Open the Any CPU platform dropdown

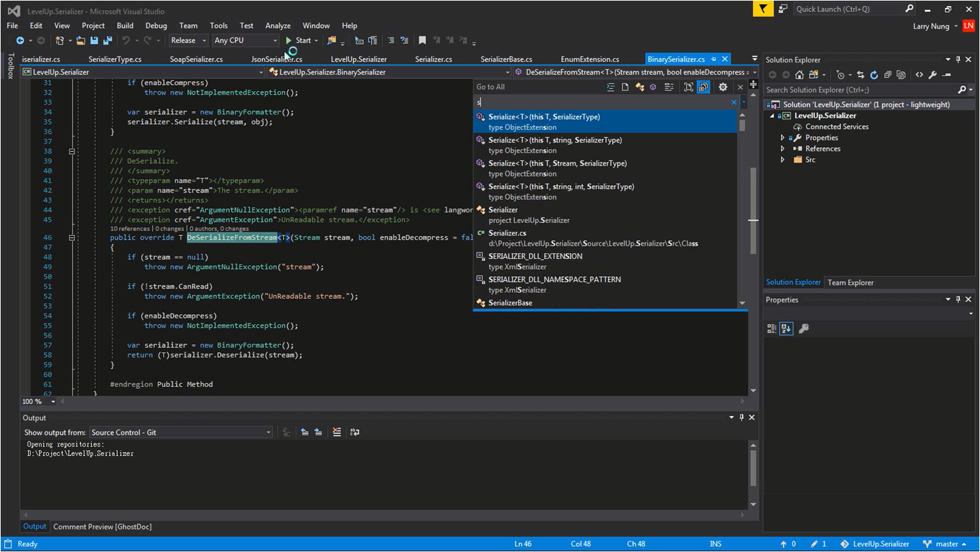[246, 41]
